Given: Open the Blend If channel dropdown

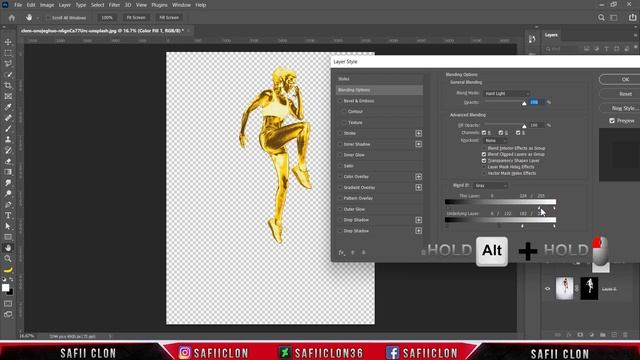Looking at the screenshot, I should pyautogui.click(x=491, y=186).
